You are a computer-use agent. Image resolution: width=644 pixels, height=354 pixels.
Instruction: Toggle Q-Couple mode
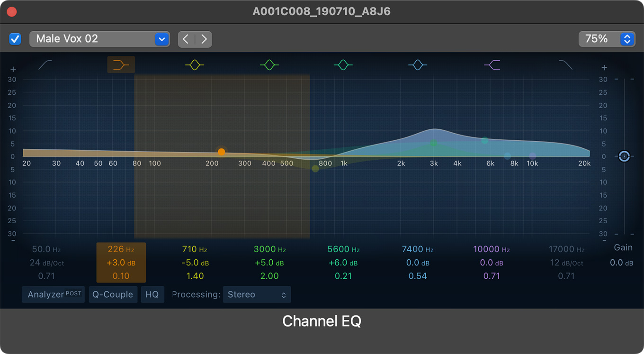[x=113, y=294]
